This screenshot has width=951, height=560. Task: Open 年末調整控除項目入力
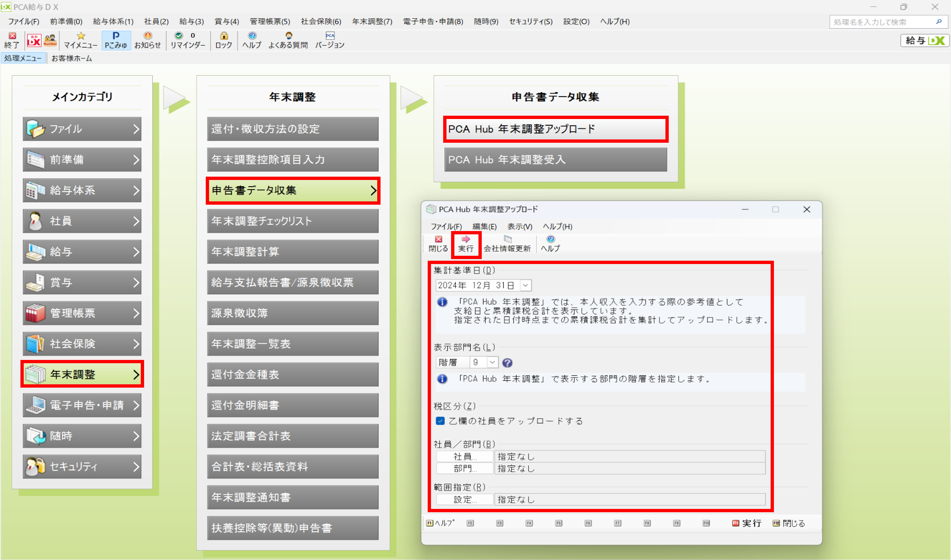[292, 160]
